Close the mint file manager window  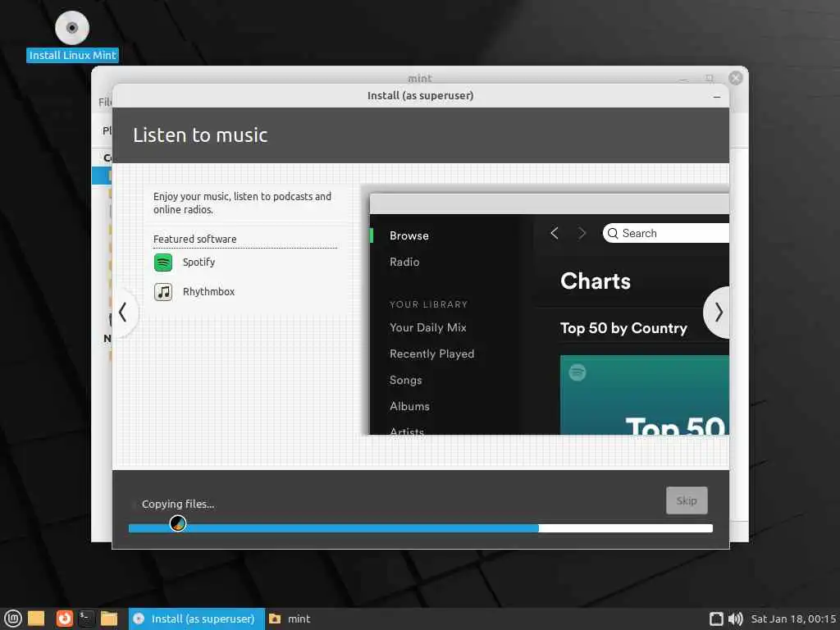click(x=736, y=78)
